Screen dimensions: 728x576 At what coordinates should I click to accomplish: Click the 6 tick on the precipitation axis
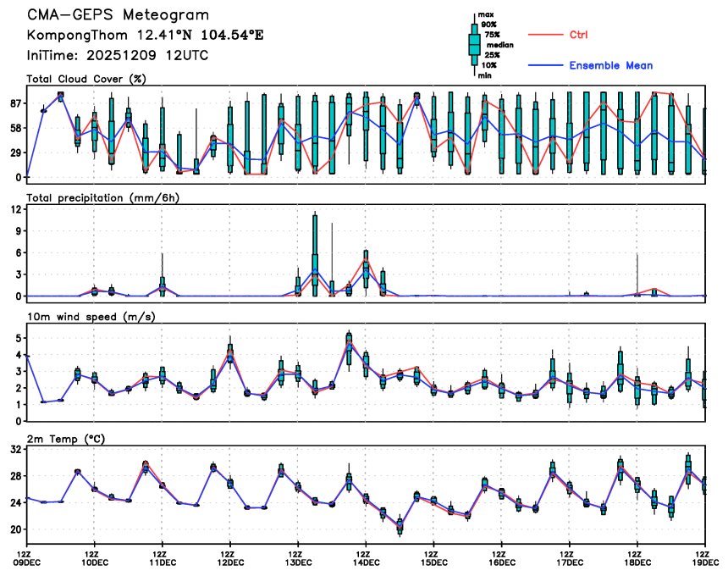[19, 253]
